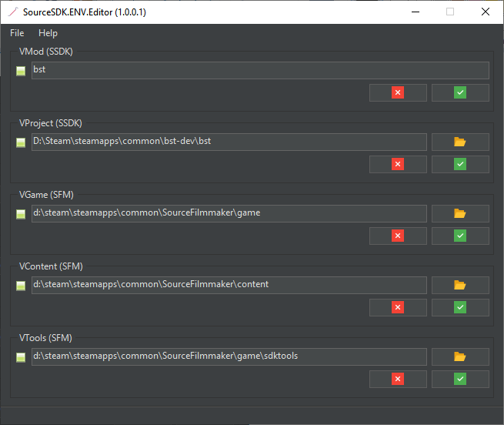
Task: Toggle the VGame (SFM) status checkbox
Action: point(21,214)
